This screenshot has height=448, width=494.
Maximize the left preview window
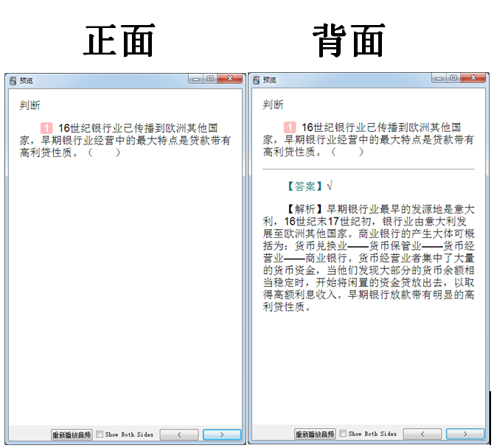pos(210,79)
